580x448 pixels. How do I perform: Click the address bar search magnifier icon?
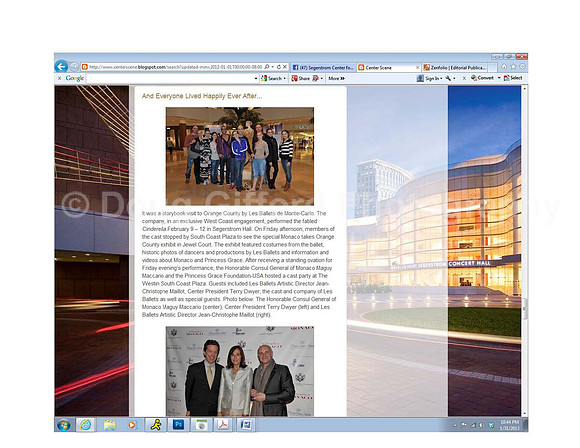(267, 67)
